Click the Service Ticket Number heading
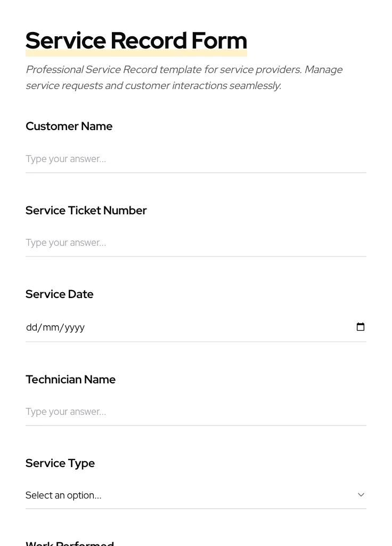This screenshot has height=546, width=392. tap(86, 210)
